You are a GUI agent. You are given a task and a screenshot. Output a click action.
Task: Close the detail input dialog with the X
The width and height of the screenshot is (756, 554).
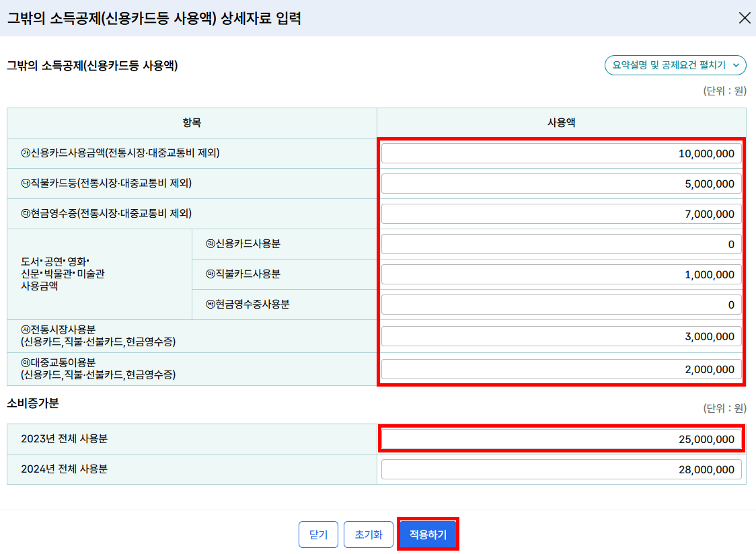point(745,19)
